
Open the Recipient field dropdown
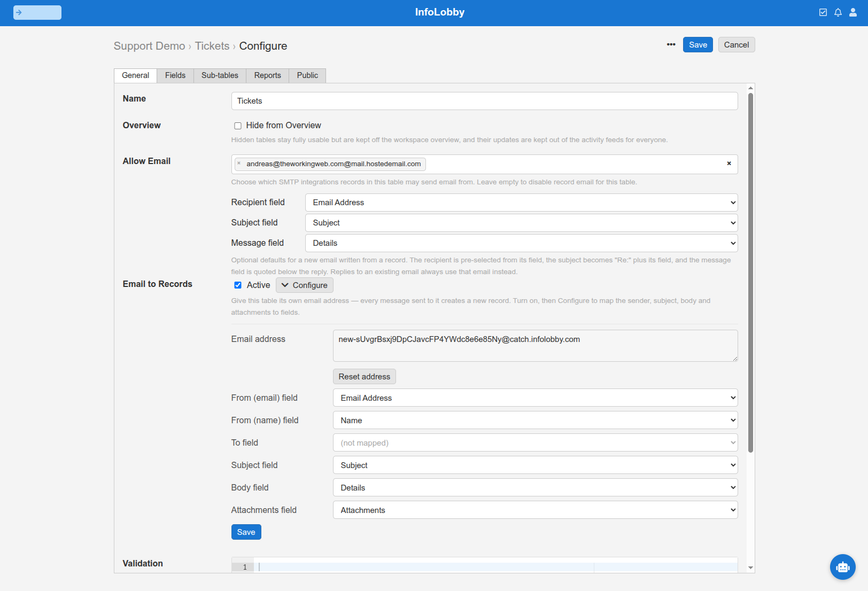(x=522, y=203)
